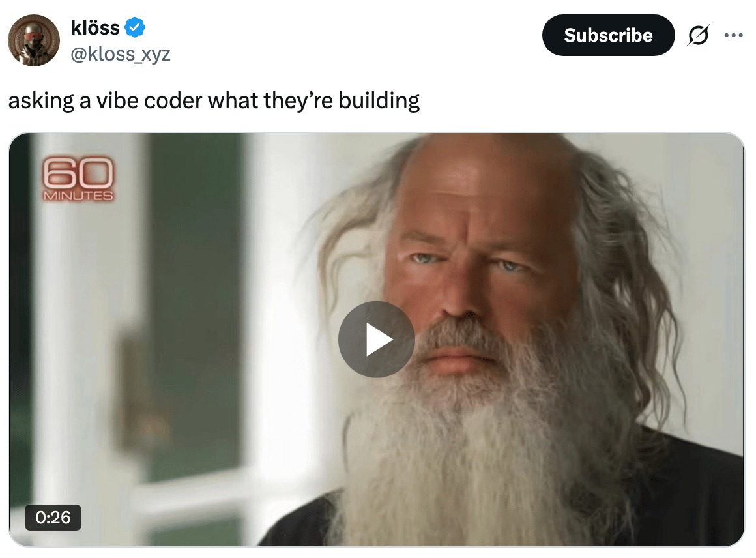Click the blue verified checkmark badge
The width and height of the screenshot is (756, 558).
pos(135,27)
